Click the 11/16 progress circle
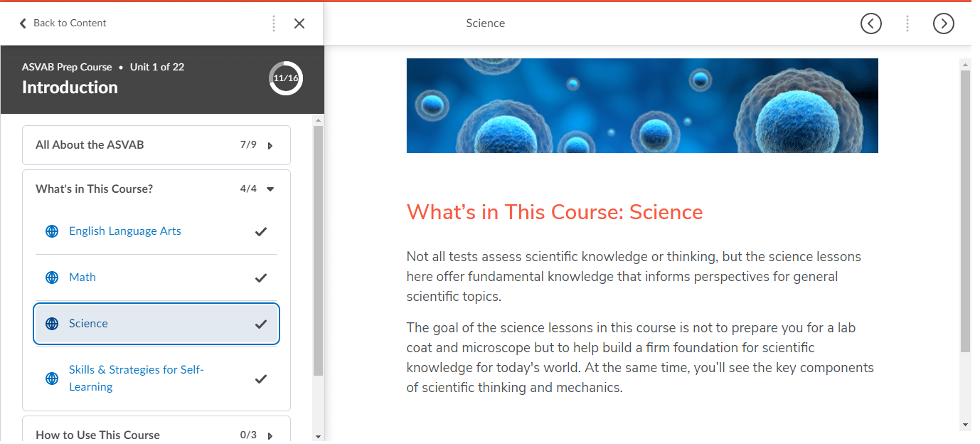 point(286,78)
